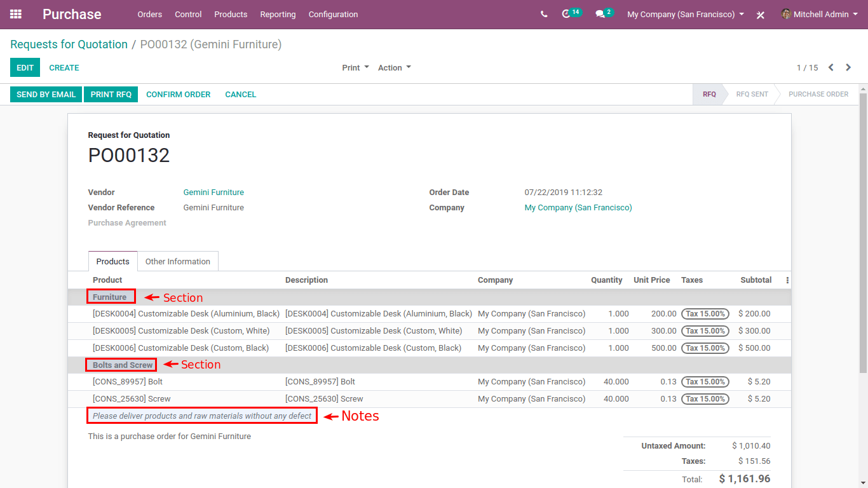Sort by Unit Price column header
This screenshot has height=488, width=868.
tap(652, 280)
